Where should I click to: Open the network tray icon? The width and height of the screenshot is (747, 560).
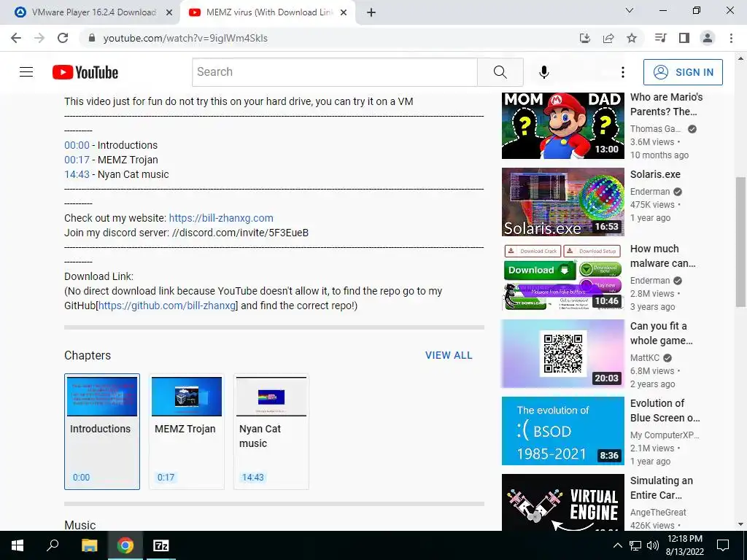coord(635,545)
